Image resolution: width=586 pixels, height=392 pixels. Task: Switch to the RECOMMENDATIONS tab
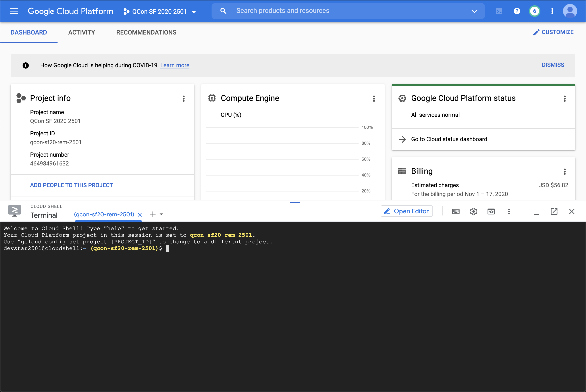(x=146, y=33)
